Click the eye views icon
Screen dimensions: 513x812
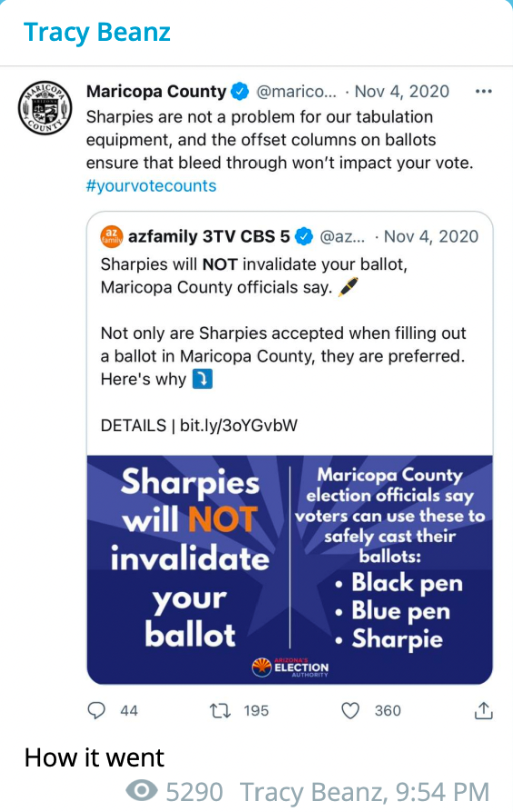coord(141,791)
